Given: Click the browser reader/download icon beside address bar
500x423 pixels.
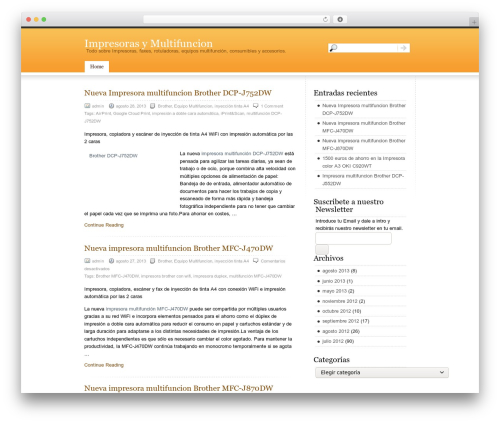Looking at the screenshot, I should (340, 19).
